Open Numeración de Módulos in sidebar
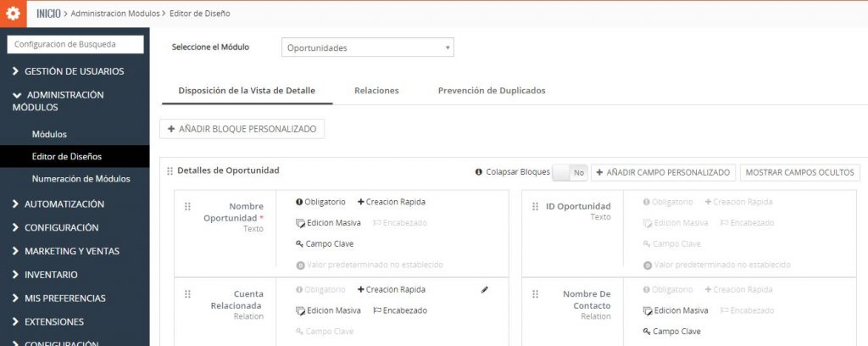Image resolution: width=868 pixels, height=346 pixels. 81,179
